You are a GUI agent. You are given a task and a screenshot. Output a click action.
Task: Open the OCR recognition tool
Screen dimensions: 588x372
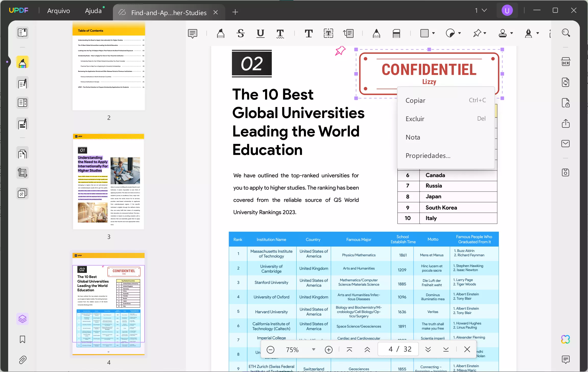[x=566, y=62]
